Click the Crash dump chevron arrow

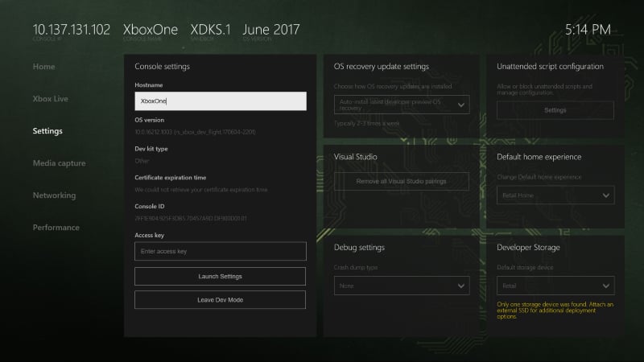460,286
